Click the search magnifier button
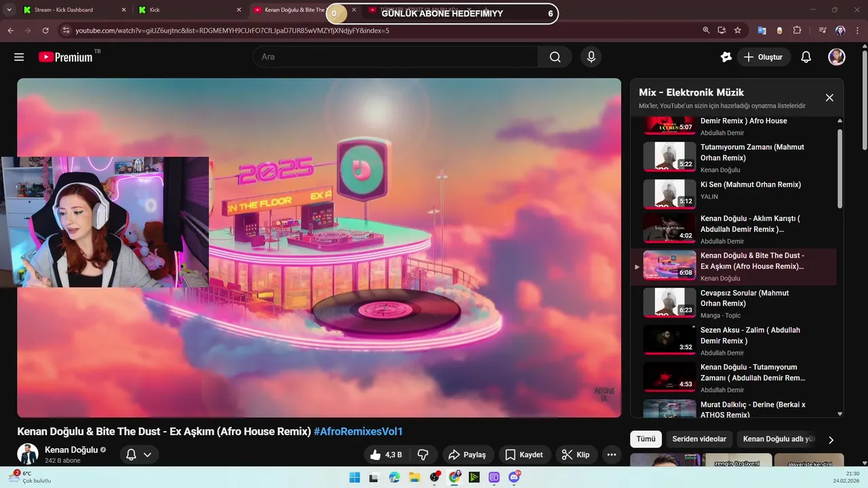 (555, 57)
